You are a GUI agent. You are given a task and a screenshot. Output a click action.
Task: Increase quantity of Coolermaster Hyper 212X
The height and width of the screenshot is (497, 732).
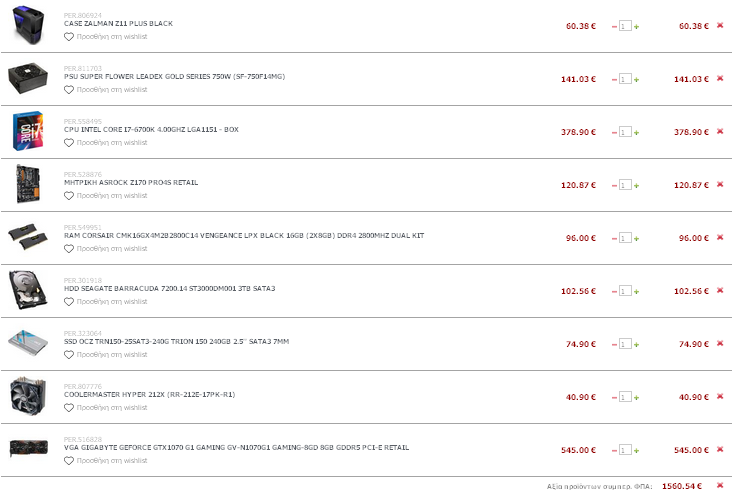[x=636, y=398]
